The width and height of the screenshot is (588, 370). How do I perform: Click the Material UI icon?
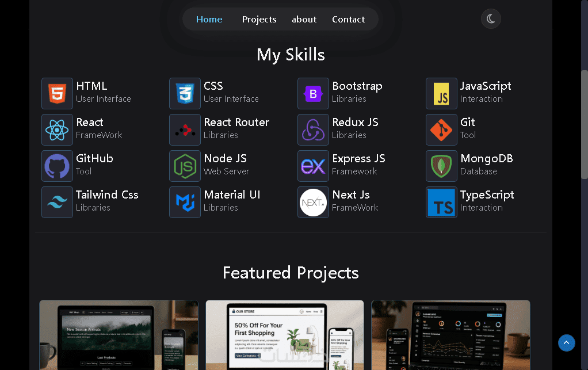pyautogui.click(x=185, y=203)
